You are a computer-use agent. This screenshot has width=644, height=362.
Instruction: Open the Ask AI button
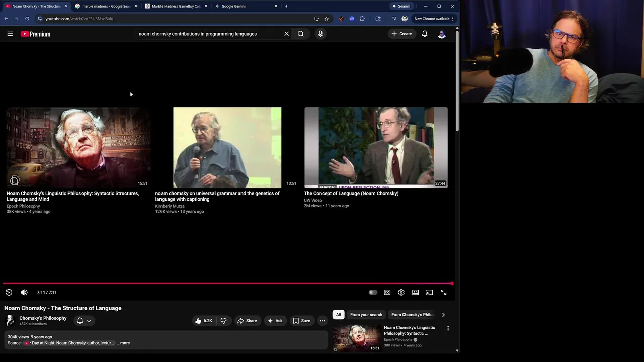275,321
